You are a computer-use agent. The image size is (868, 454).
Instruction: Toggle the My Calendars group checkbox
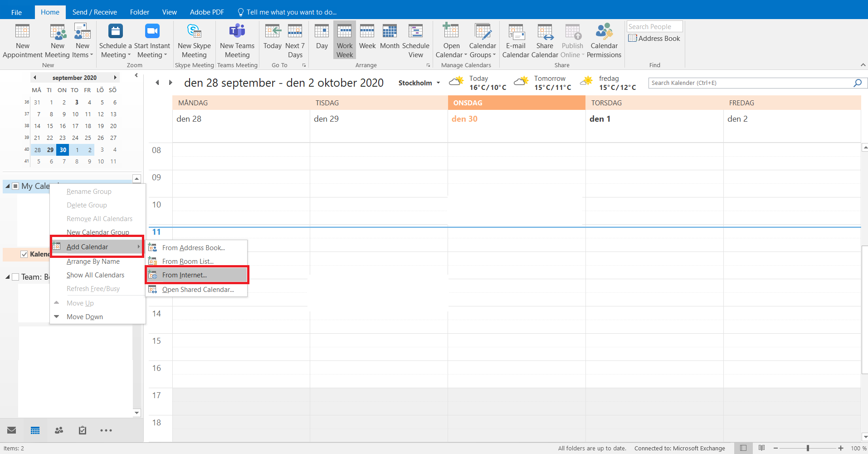[15, 186]
